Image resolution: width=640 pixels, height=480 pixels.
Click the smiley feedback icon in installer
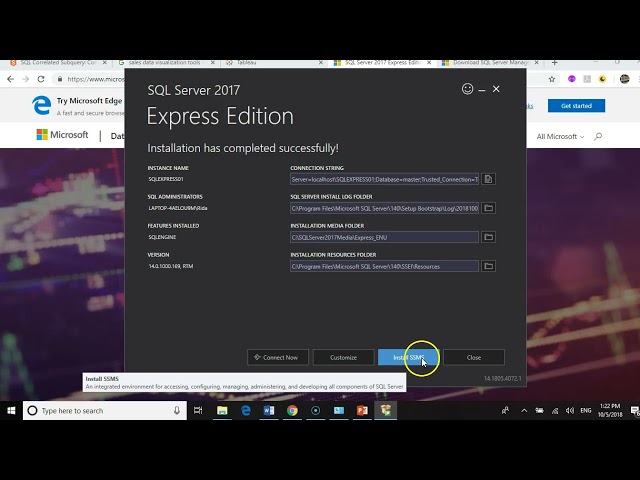click(x=467, y=89)
